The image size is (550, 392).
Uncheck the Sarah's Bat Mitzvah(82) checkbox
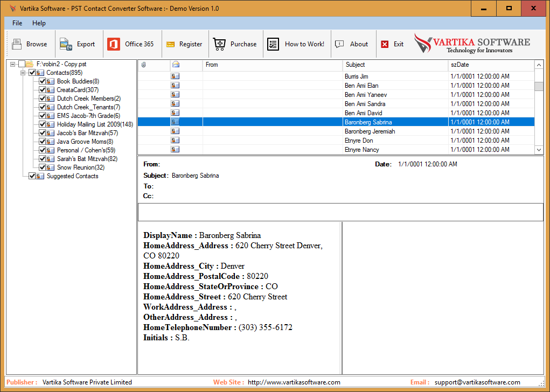click(x=42, y=159)
